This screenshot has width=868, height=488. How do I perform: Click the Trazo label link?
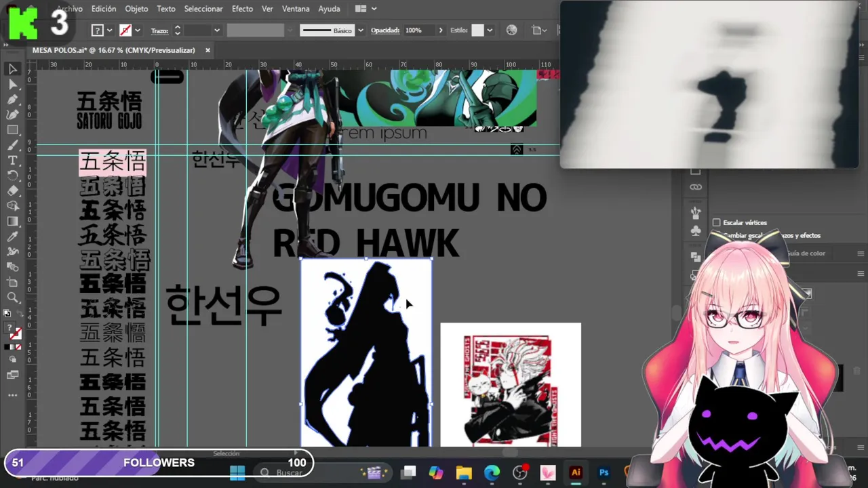pos(159,30)
